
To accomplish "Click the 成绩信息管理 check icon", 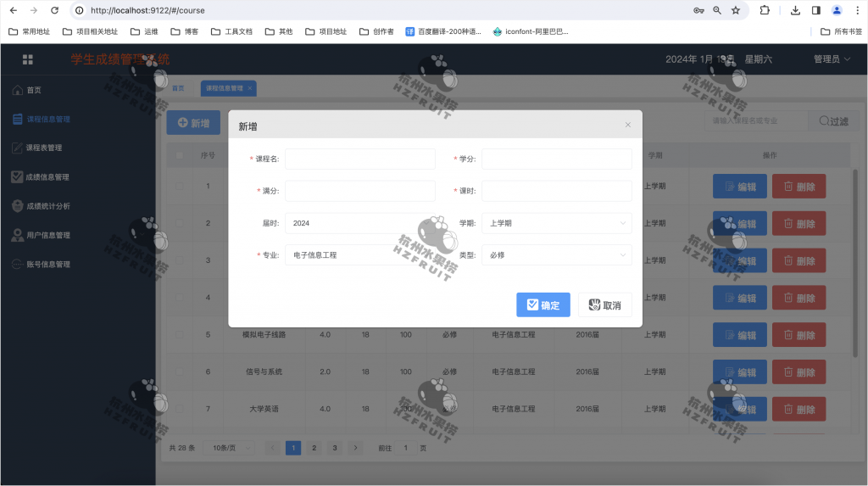I will (17, 176).
